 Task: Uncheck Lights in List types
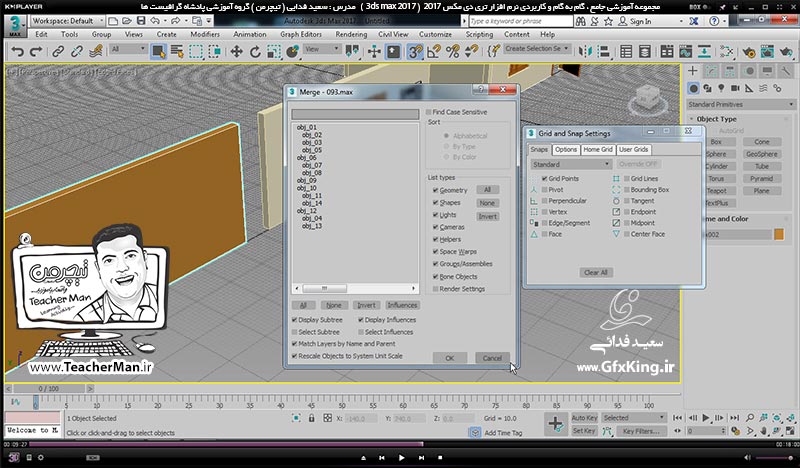click(x=435, y=215)
